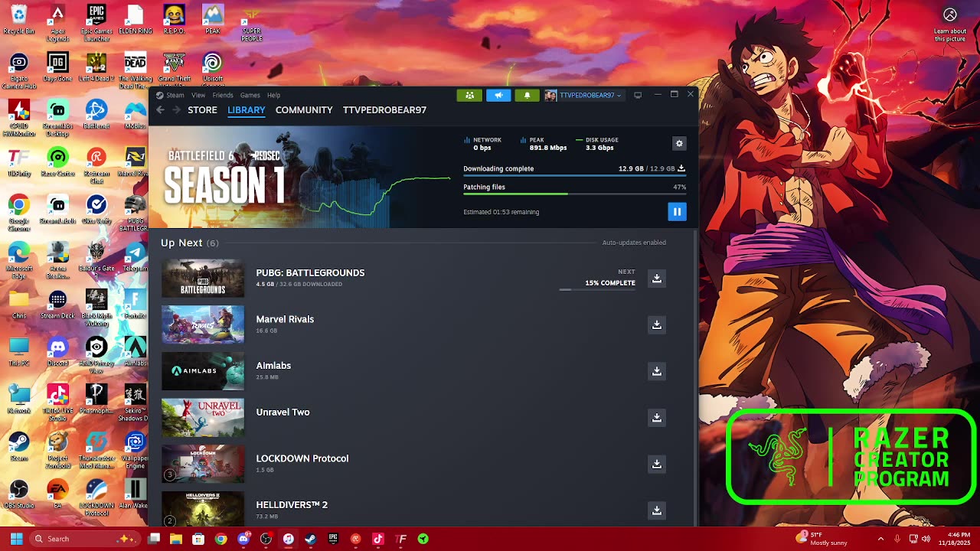Screen dimensions: 980x551
Task: Select Days Gone desktop icon
Action: pos(57,67)
